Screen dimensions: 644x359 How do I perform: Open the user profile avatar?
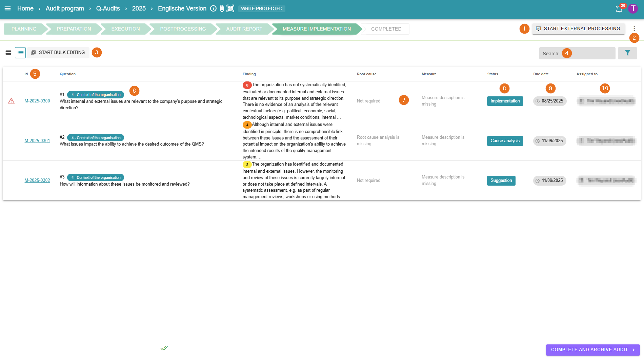coord(633,8)
